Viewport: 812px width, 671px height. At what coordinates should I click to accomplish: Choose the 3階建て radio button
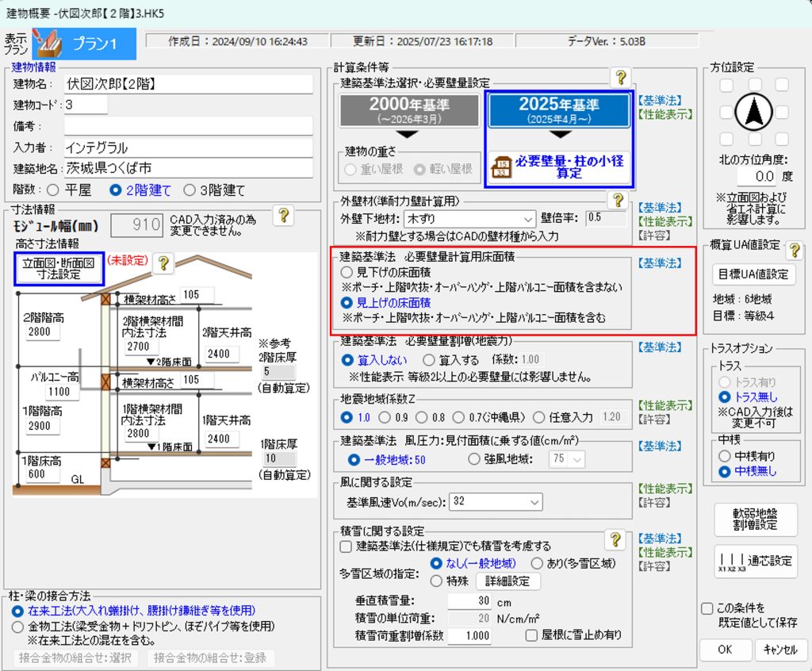tap(190, 190)
